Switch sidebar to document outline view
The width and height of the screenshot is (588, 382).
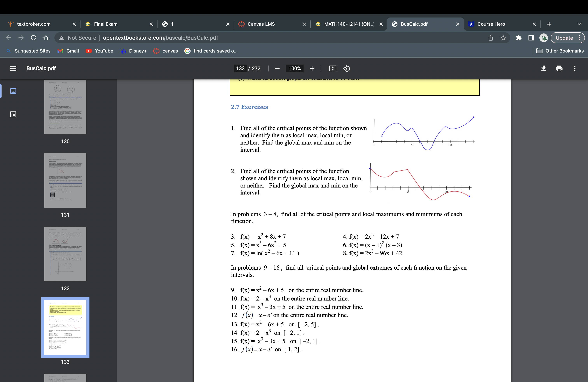[x=13, y=114]
